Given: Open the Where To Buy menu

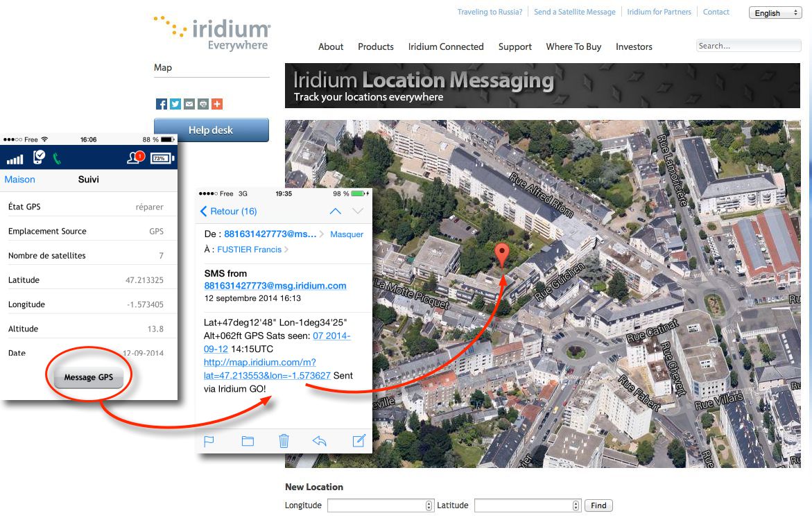Looking at the screenshot, I should pyautogui.click(x=573, y=46).
